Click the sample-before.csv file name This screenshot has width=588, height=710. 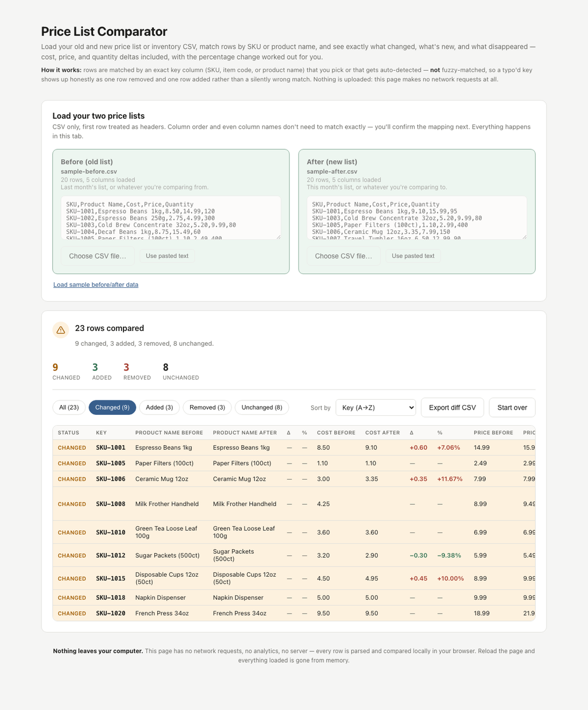click(x=89, y=171)
